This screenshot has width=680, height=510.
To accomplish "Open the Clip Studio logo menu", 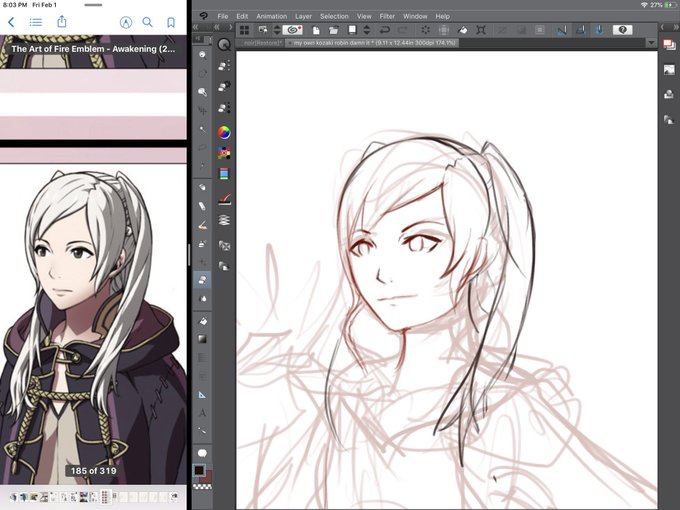I will pyautogui.click(x=203, y=16).
